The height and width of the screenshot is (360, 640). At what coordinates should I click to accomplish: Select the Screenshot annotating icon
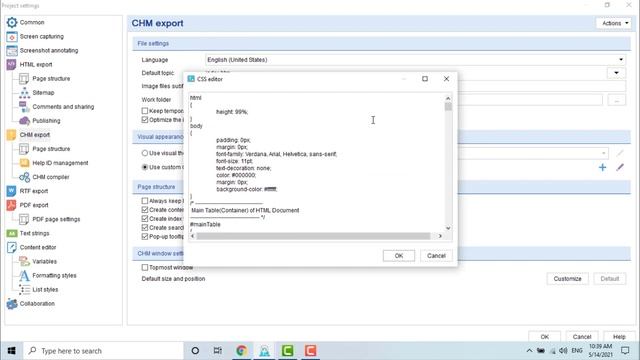[x=12, y=51]
